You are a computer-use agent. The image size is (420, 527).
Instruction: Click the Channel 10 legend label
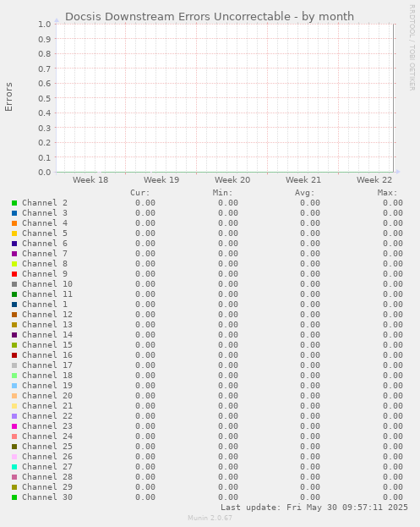(47, 284)
